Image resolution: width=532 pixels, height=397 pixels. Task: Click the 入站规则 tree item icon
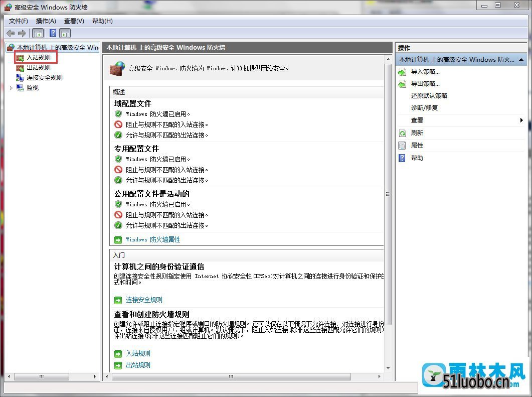[20, 58]
